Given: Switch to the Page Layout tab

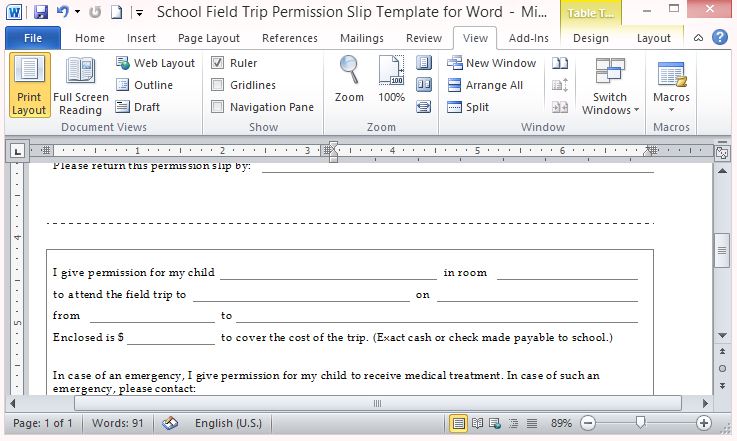Looking at the screenshot, I should tap(209, 38).
